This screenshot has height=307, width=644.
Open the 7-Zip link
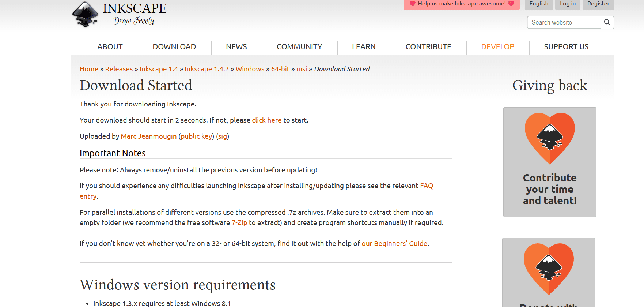click(239, 222)
